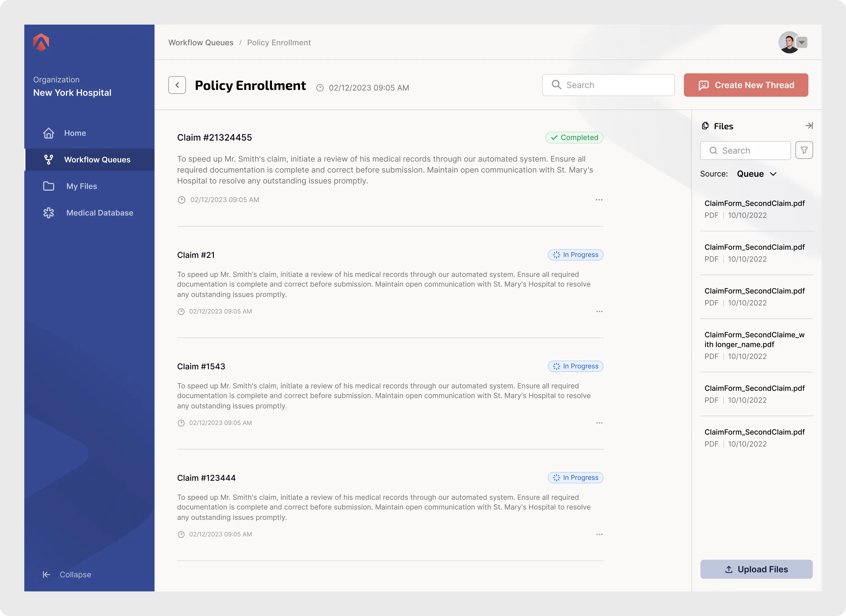The height and width of the screenshot is (616, 846).
Task: Navigate to Medical Database
Action: click(x=99, y=213)
